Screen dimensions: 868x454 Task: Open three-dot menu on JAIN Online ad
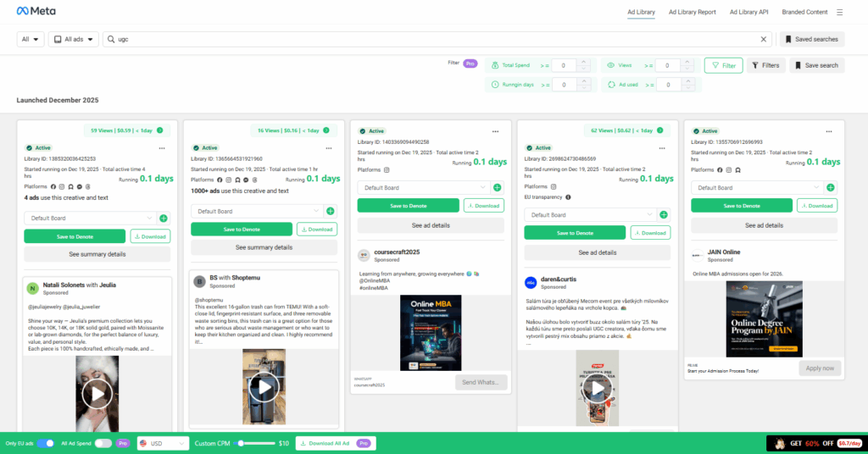tap(829, 131)
